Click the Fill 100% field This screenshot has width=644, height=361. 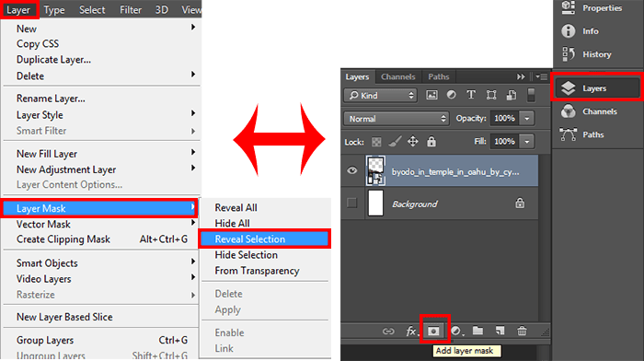click(504, 142)
